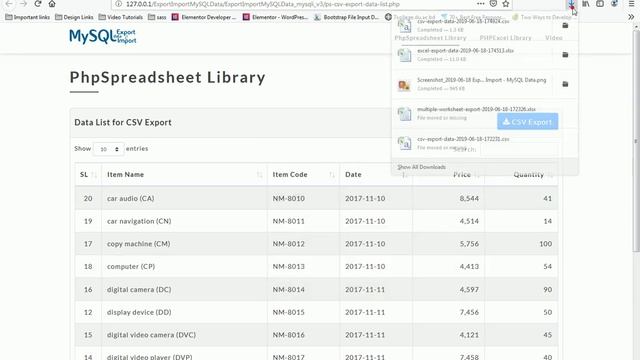This screenshot has height=360, width=640.
Task: Click item code NM-8010
Action: click(289, 198)
